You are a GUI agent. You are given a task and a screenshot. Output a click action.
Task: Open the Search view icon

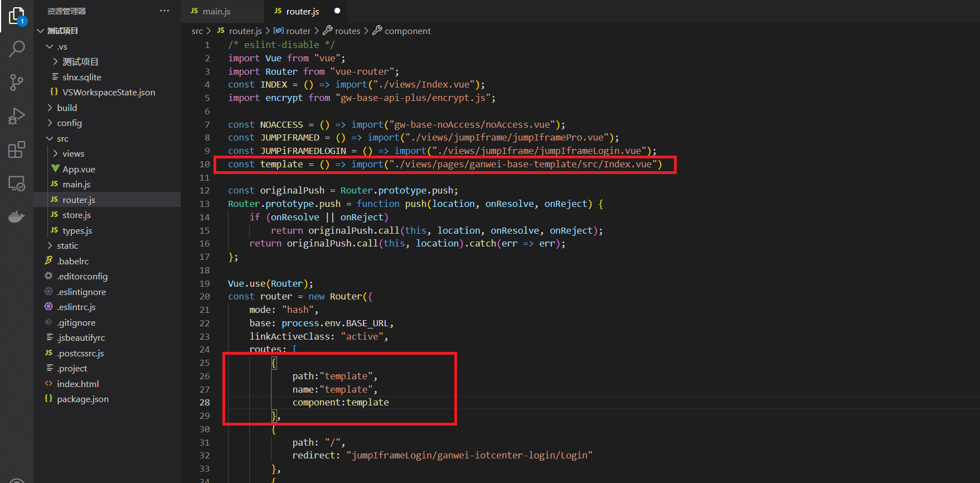coord(17,49)
